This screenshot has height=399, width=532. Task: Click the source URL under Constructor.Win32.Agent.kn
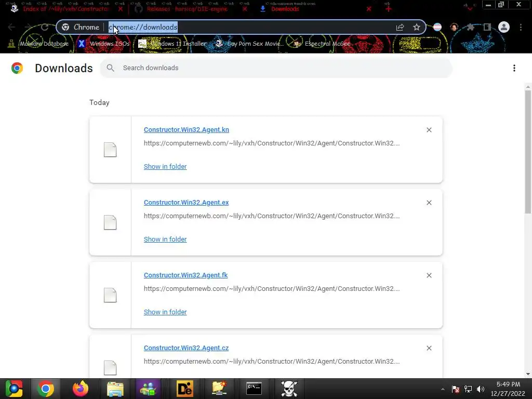(272, 143)
